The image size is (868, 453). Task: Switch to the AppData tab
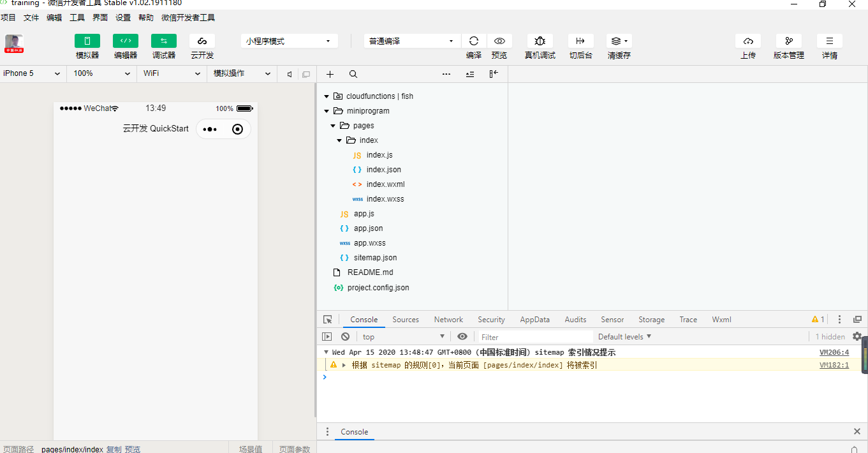coord(534,320)
